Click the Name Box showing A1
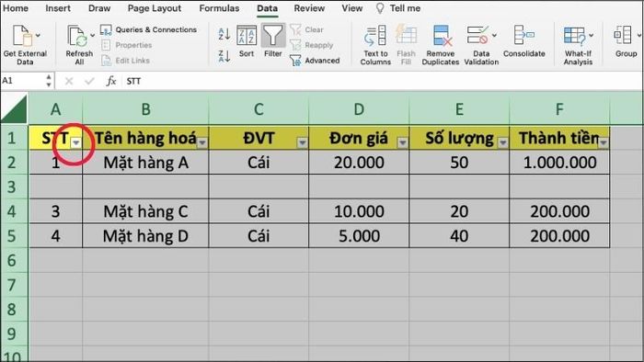 point(23,81)
